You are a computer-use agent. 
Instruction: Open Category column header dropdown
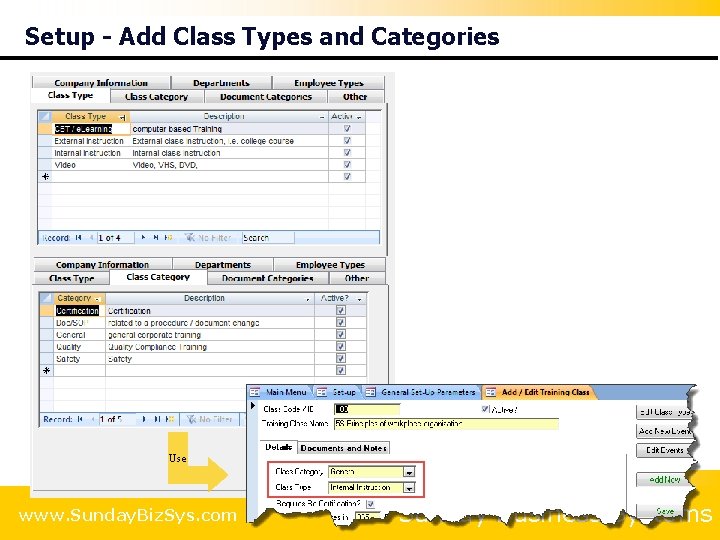coord(98,299)
